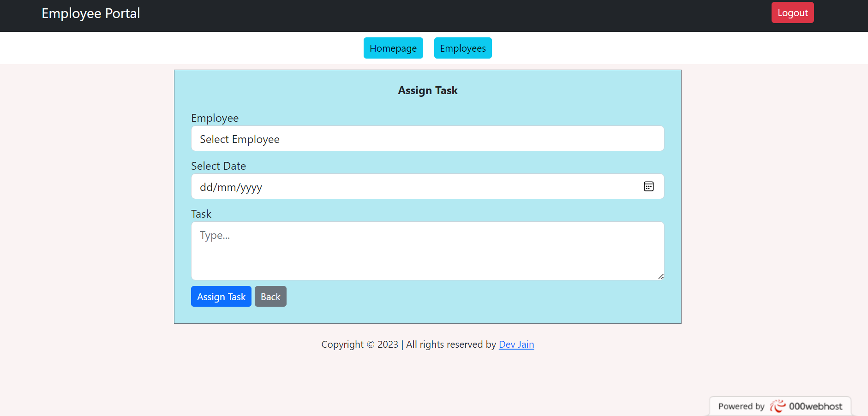The height and width of the screenshot is (416, 868).
Task: Click the Employee field label
Action: coord(215,118)
